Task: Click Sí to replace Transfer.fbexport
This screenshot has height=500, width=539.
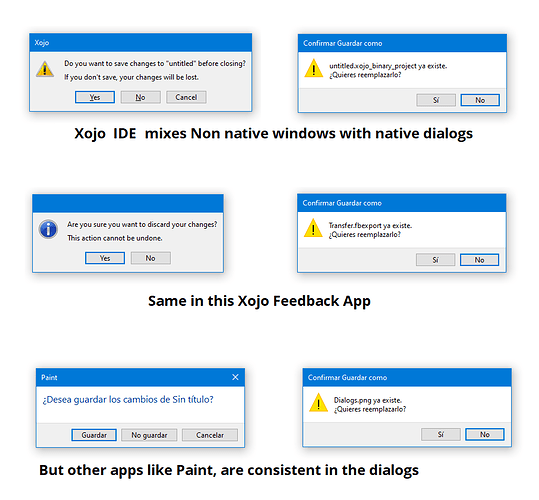Action: [x=436, y=260]
